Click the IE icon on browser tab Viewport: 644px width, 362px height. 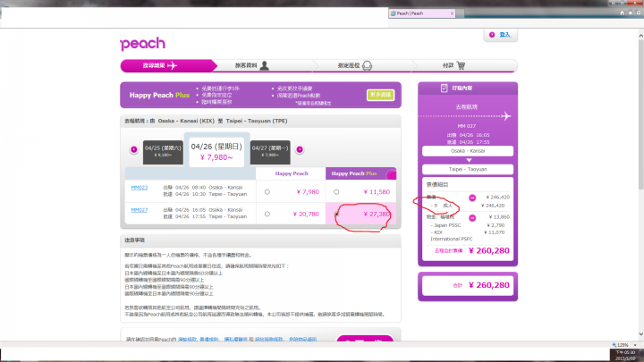click(393, 13)
